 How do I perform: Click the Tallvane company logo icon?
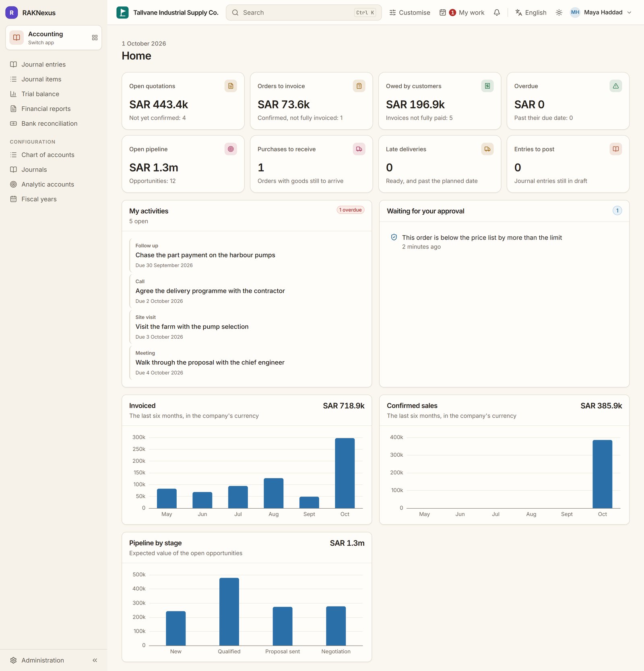pos(122,12)
